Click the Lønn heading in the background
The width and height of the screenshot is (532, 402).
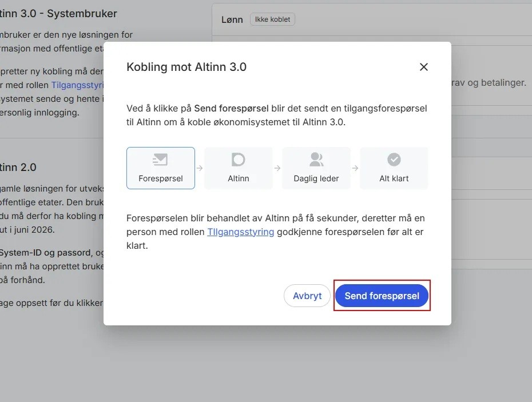(232, 19)
